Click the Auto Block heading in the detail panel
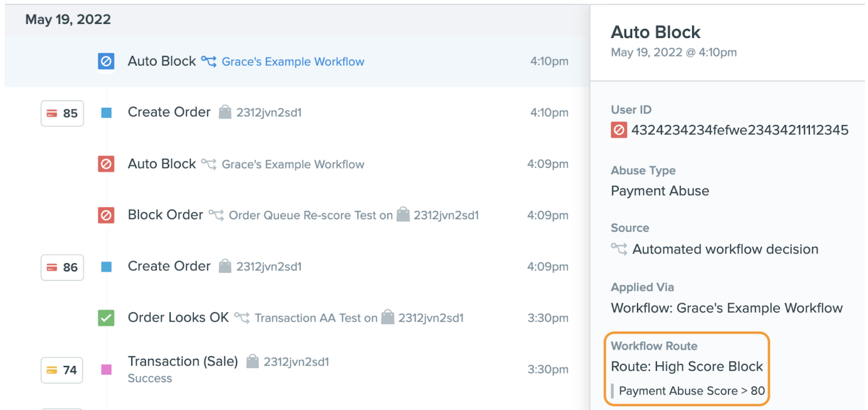Screen dimensions: 868x410 pos(656,32)
